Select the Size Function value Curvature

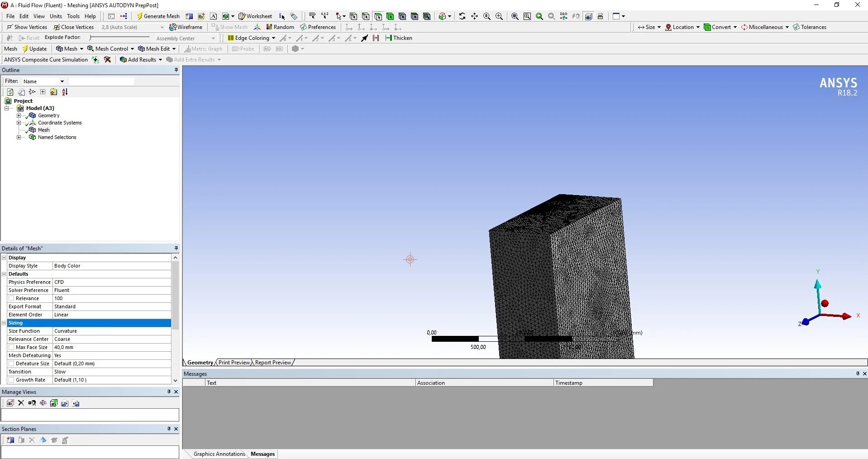(x=112, y=331)
